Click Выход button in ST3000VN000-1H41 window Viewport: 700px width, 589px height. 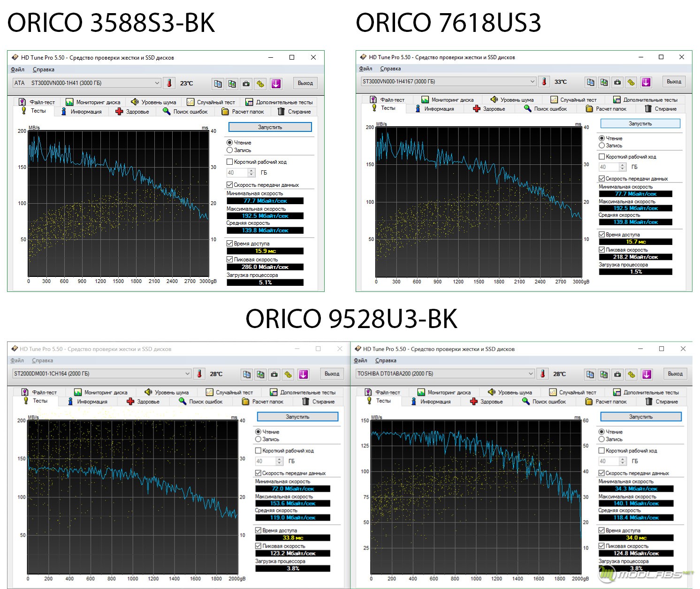click(305, 83)
